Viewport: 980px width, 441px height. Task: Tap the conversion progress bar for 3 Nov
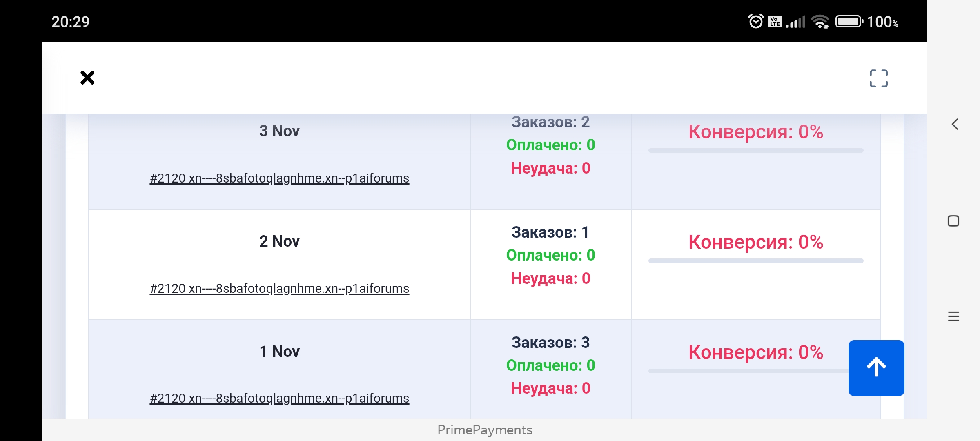(x=755, y=151)
